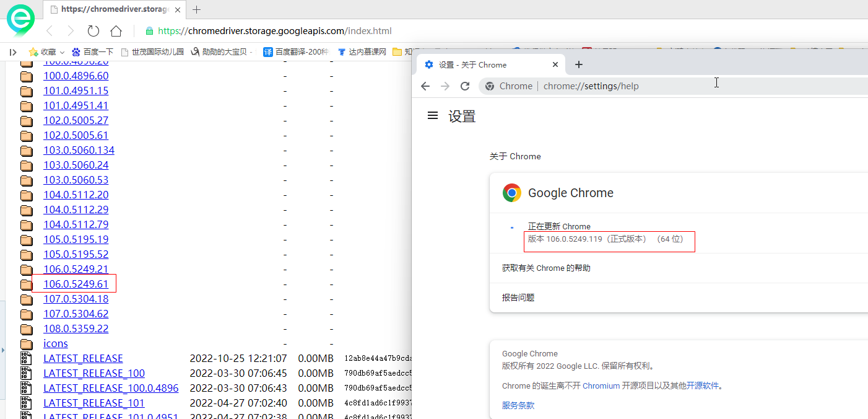
Task: Reload the chromedriver storage page
Action: coord(93,31)
